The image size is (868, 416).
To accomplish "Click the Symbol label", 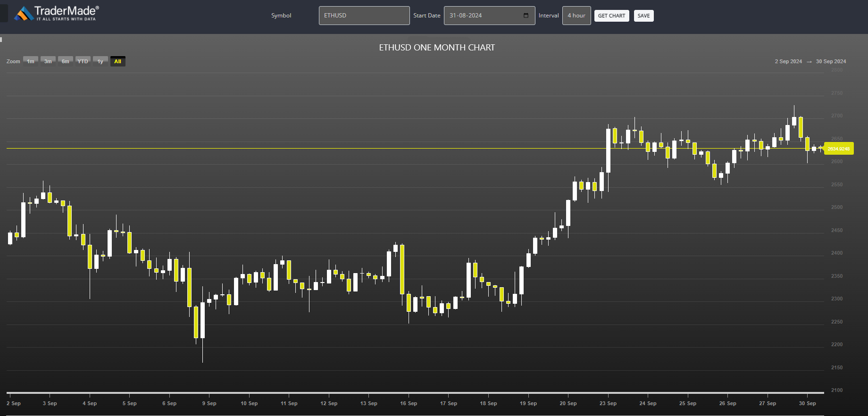I will coord(281,16).
